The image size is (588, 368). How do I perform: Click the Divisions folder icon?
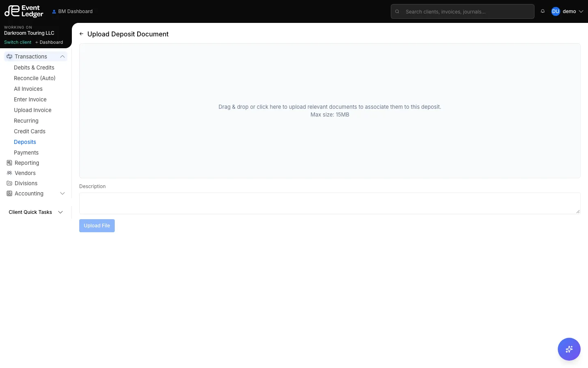pyautogui.click(x=9, y=183)
